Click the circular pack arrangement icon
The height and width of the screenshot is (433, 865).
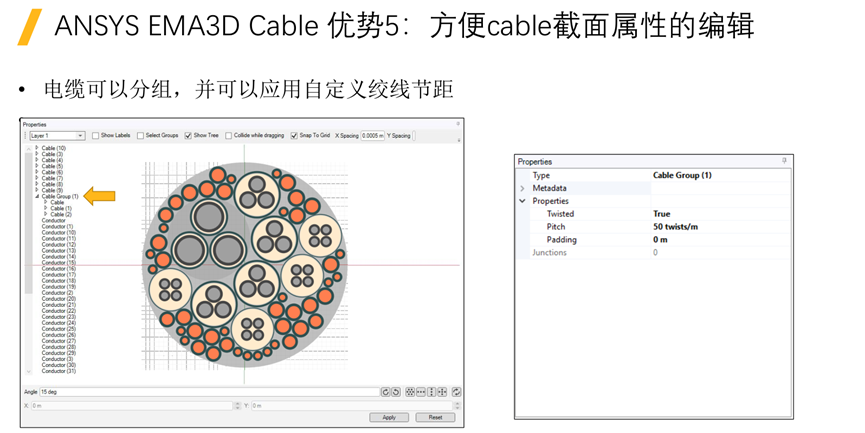tap(410, 392)
